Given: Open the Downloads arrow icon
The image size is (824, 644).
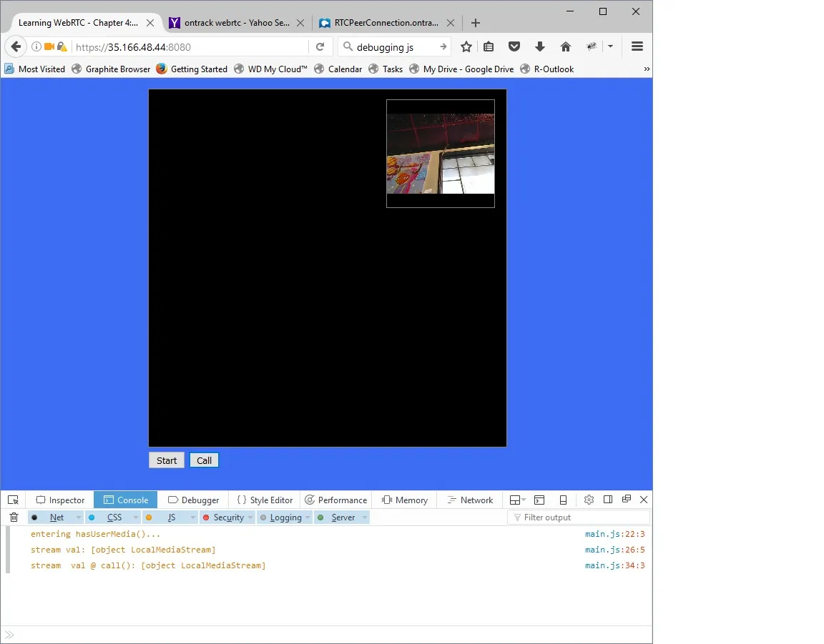Looking at the screenshot, I should click(540, 46).
